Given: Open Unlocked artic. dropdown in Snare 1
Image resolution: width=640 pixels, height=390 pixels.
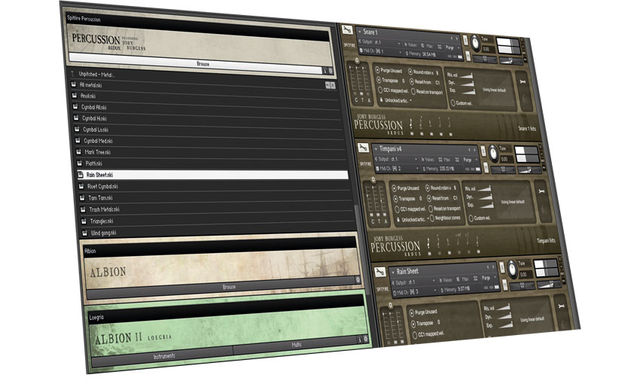Looking at the screenshot, I should point(397,100).
